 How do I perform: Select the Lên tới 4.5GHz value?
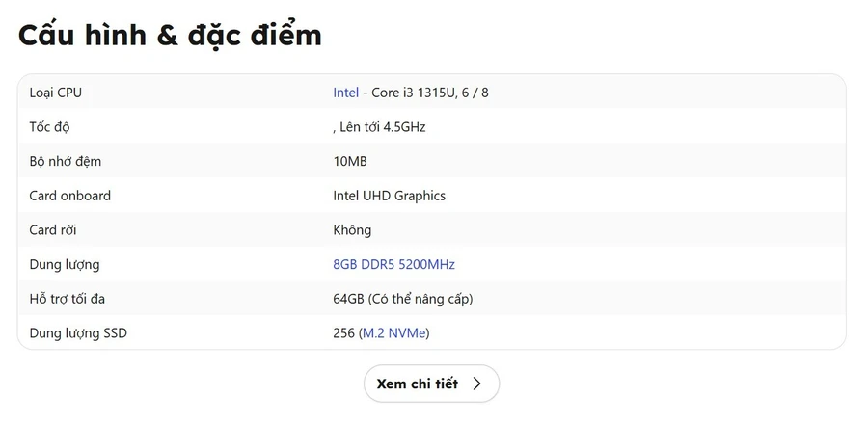pos(383,127)
